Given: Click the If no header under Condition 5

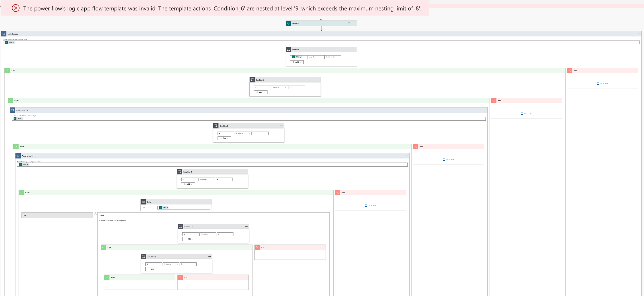Looking at the screenshot, I should click(x=290, y=247).
